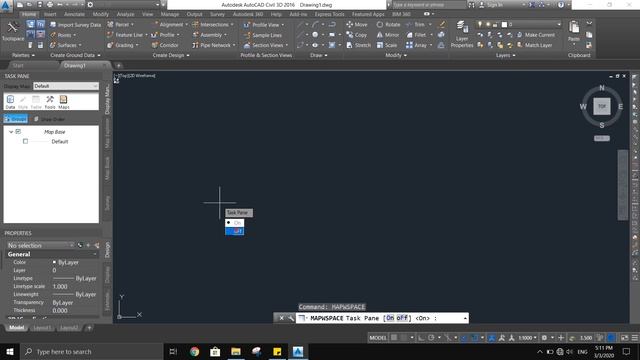
Task: Switch to the Express Tools tab
Action: [329, 14]
